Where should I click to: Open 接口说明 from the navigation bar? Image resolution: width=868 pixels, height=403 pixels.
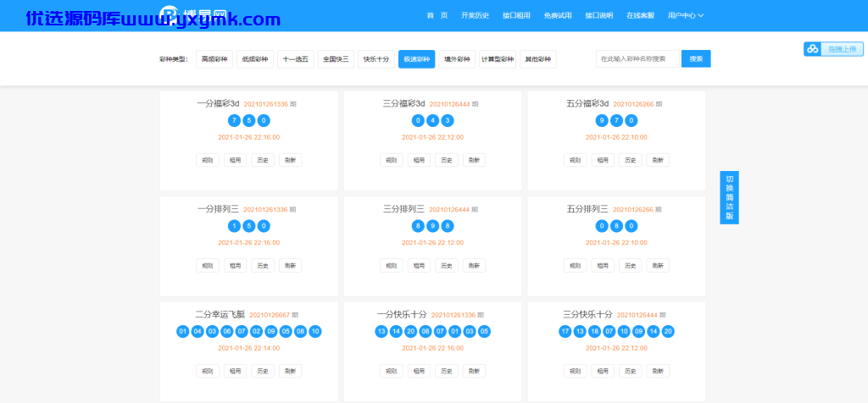pos(599,15)
